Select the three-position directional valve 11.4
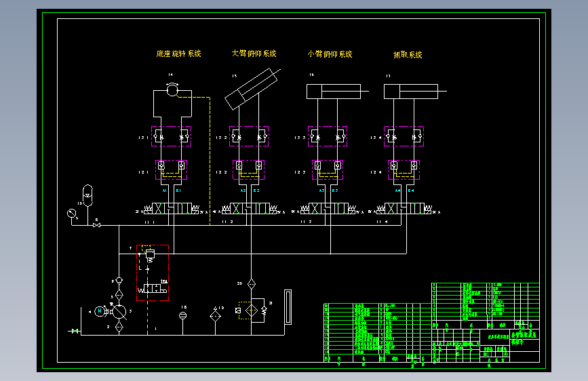This screenshot has width=588, height=381. coord(405,209)
